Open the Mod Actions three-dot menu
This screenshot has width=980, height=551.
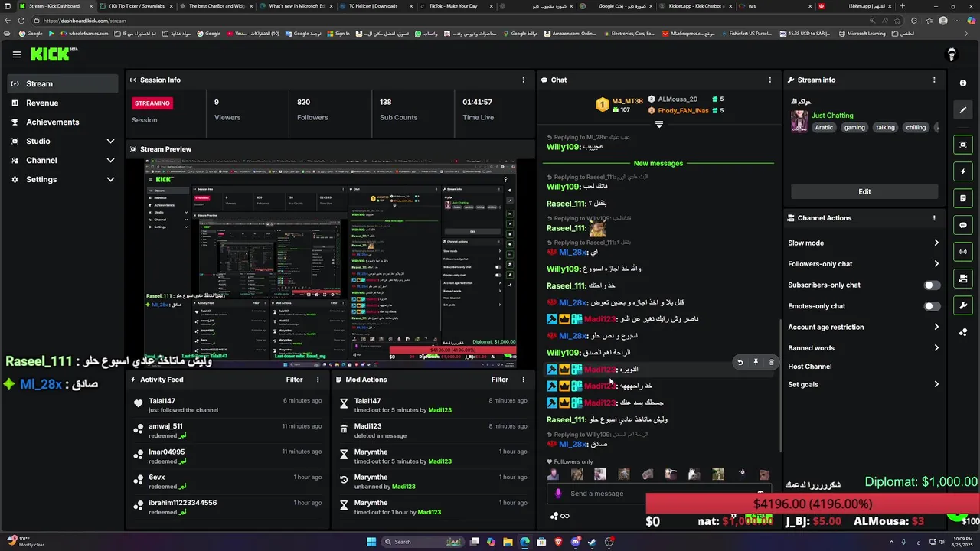point(524,380)
